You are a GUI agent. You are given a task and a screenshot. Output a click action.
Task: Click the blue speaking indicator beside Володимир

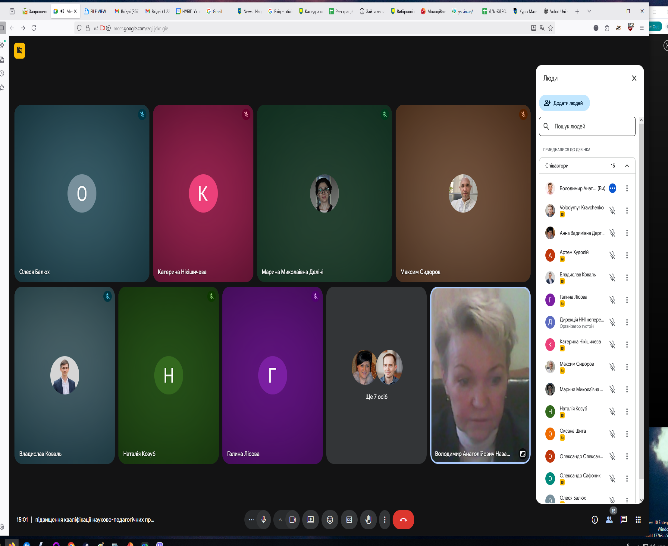coord(612,188)
